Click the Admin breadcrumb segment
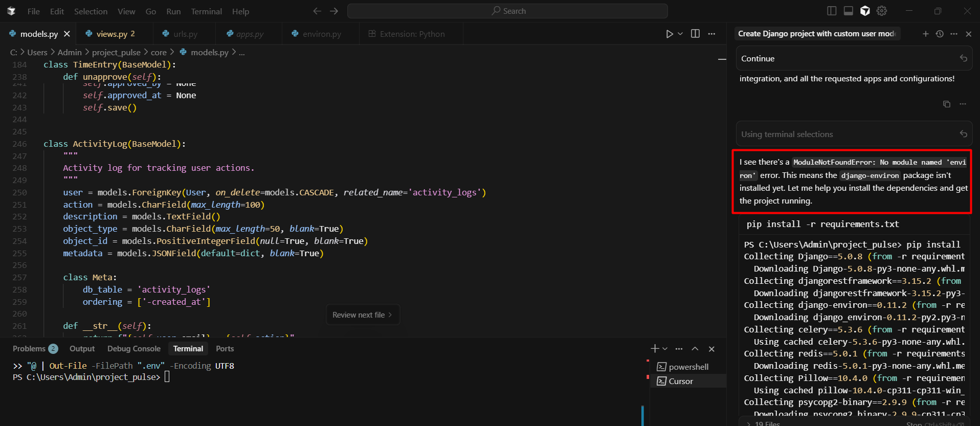 click(70, 52)
